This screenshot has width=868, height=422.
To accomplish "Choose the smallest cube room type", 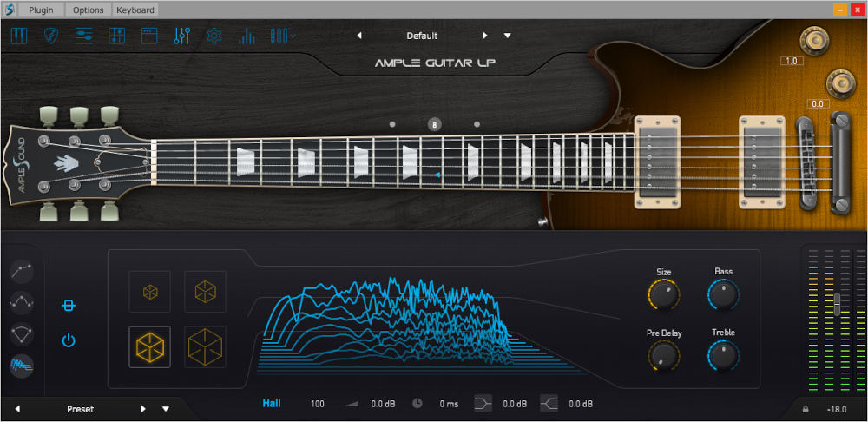I will 150,291.
